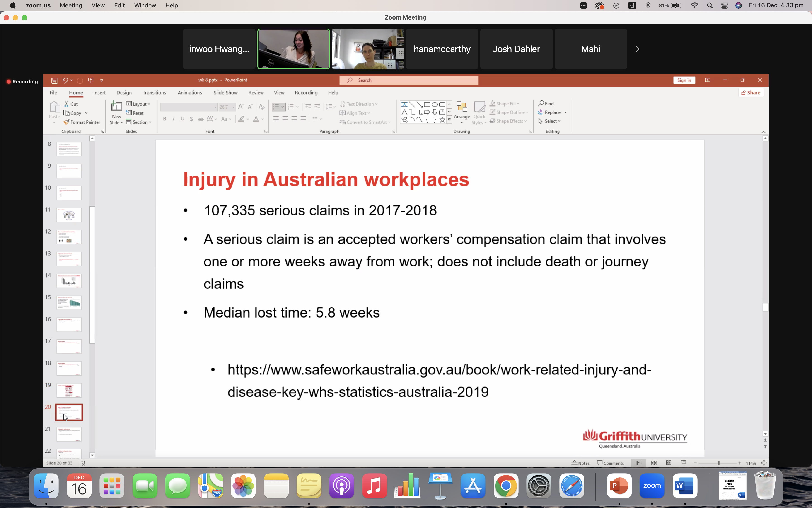Open the Slide Show ribbon tab

click(x=225, y=93)
